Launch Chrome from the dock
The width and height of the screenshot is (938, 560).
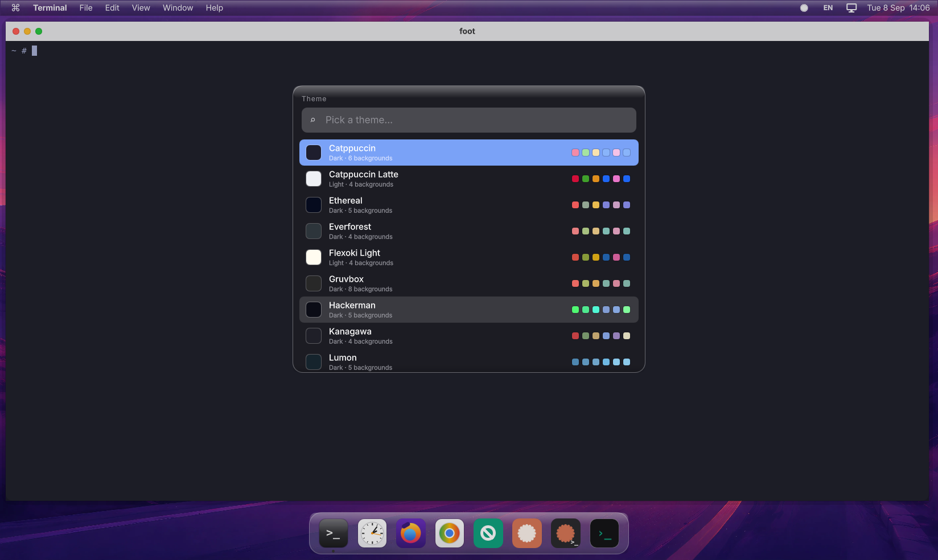[450, 533]
